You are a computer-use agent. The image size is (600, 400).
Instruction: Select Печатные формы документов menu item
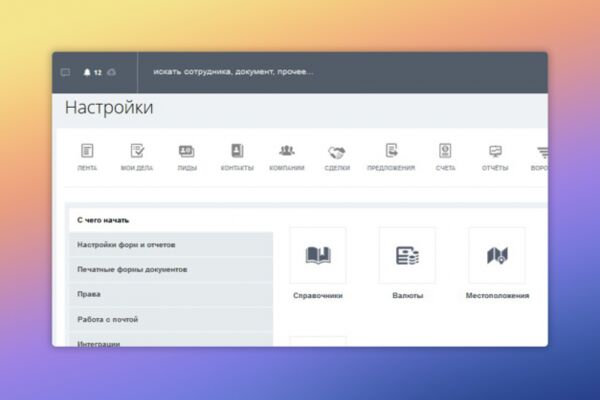[x=171, y=269]
